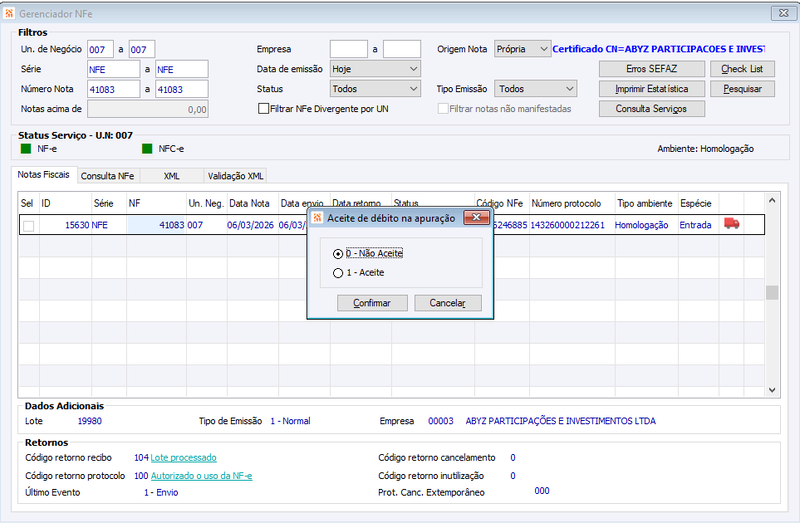The height and width of the screenshot is (523, 800).
Task: Click the icon in the Aceite de débito dialog title bar
Action: click(317, 218)
